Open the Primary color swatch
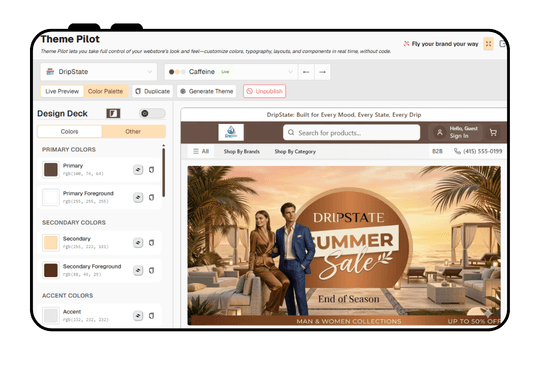The height and width of the screenshot is (384, 540). click(51, 170)
